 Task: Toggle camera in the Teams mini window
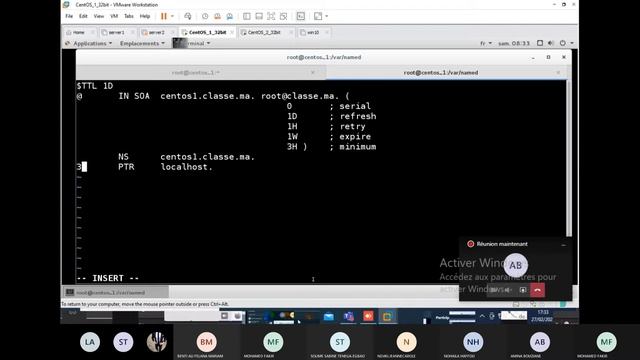[493, 290]
